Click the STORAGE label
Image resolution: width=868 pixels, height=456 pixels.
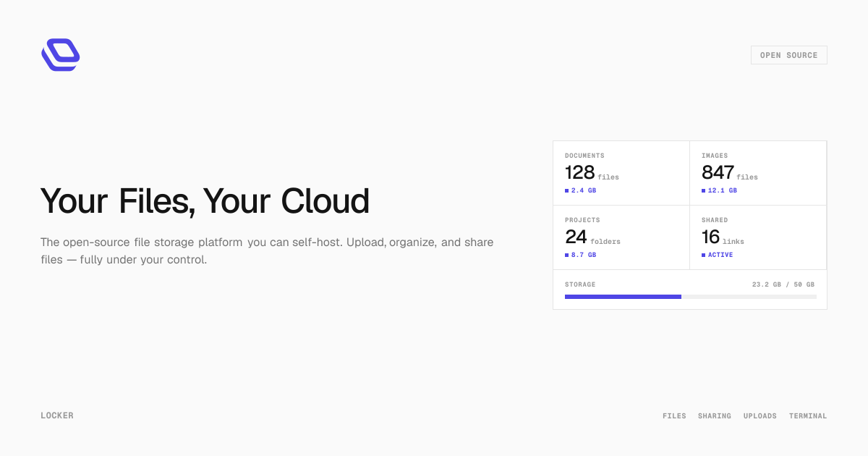point(580,285)
